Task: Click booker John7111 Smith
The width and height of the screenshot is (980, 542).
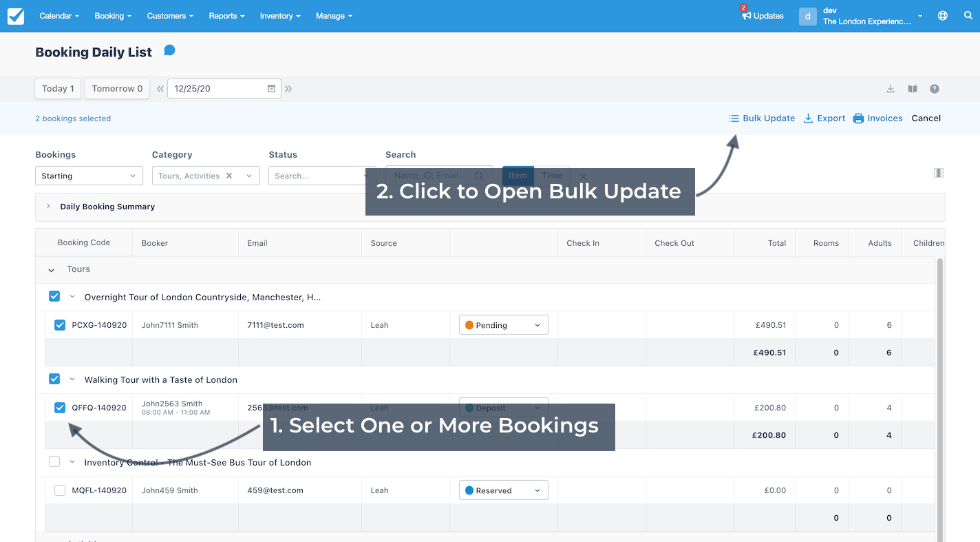Action: tap(170, 325)
